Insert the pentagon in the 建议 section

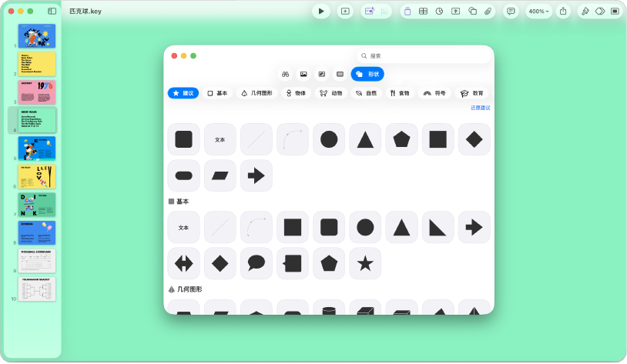coord(401,139)
